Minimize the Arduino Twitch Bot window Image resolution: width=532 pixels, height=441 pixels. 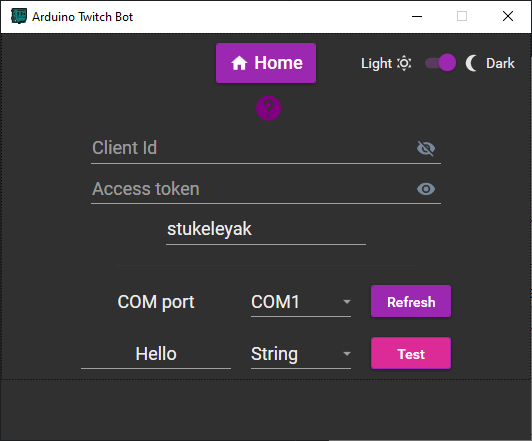tap(417, 16)
